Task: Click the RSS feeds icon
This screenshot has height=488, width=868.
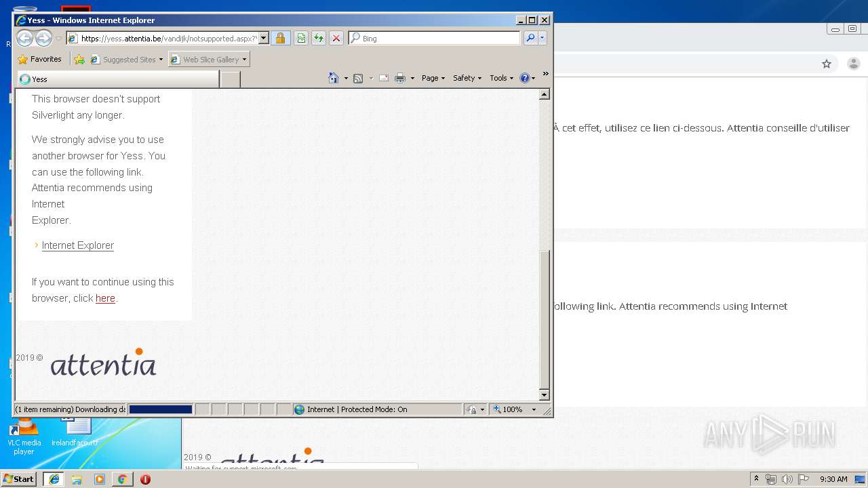Action: pos(358,78)
